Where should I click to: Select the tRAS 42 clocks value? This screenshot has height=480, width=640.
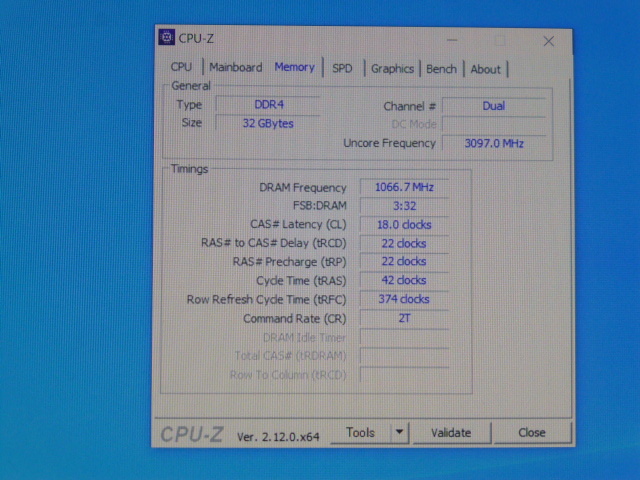pyautogui.click(x=404, y=280)
